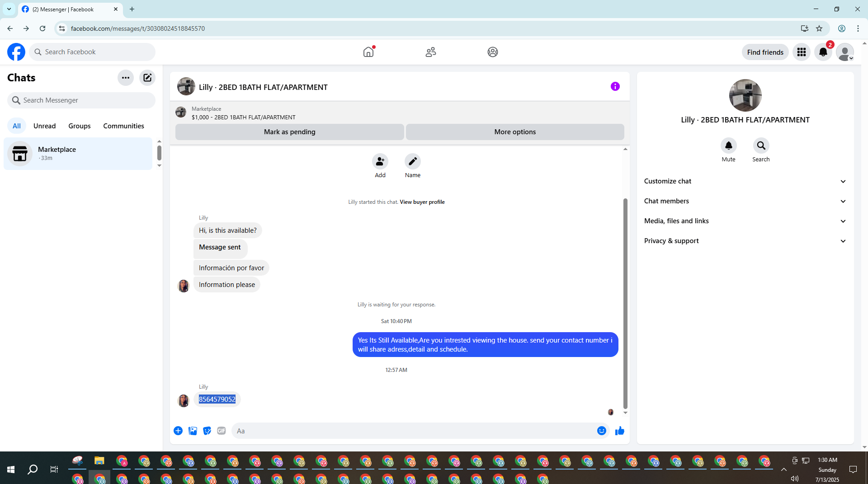Image resolution: width=868 pixels, height=484 pixels.
Task: Open Chats options three-dot menu
Action: click(126, 78)
